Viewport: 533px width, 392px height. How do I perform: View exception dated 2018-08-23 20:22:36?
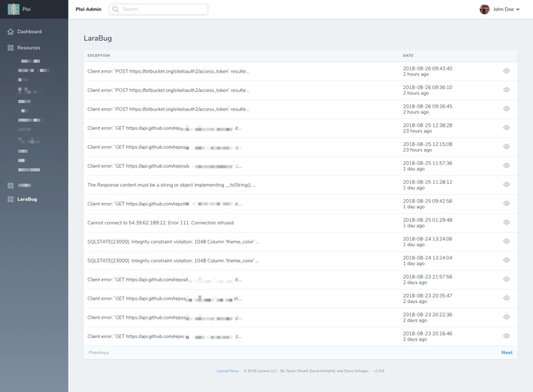506,317
